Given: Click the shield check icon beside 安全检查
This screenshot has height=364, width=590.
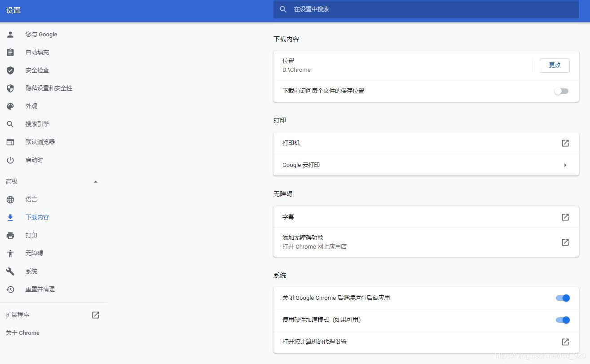Looking at the screenshot, I should pyautogui.click(x=10, y=70).
